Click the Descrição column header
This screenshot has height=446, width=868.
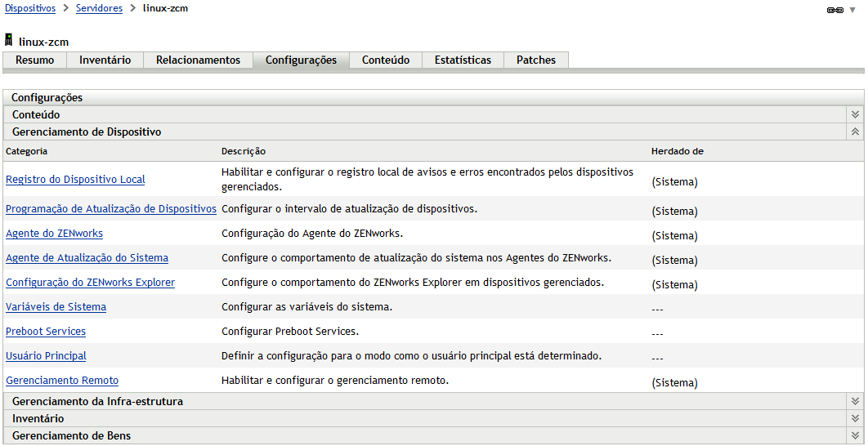pos(244,151)
